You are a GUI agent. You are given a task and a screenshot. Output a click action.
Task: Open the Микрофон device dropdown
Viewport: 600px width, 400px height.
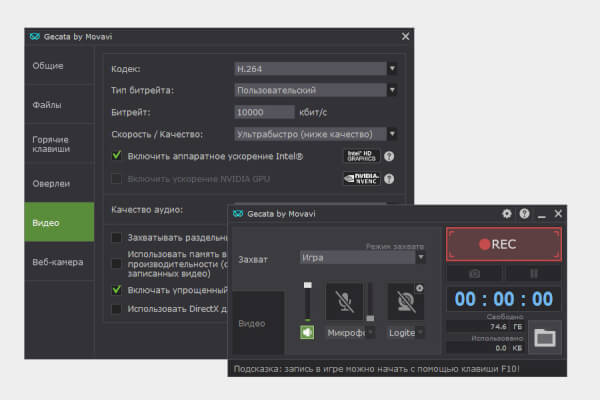(350, 333)
